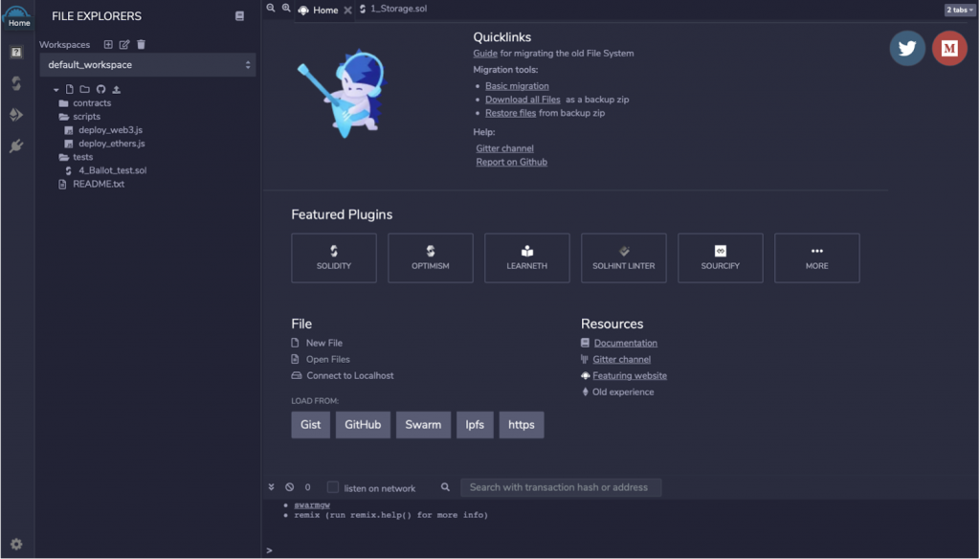The image size is (980, 559).
Task: Collapse the workspace root tree caret
Action: [56, 90]
